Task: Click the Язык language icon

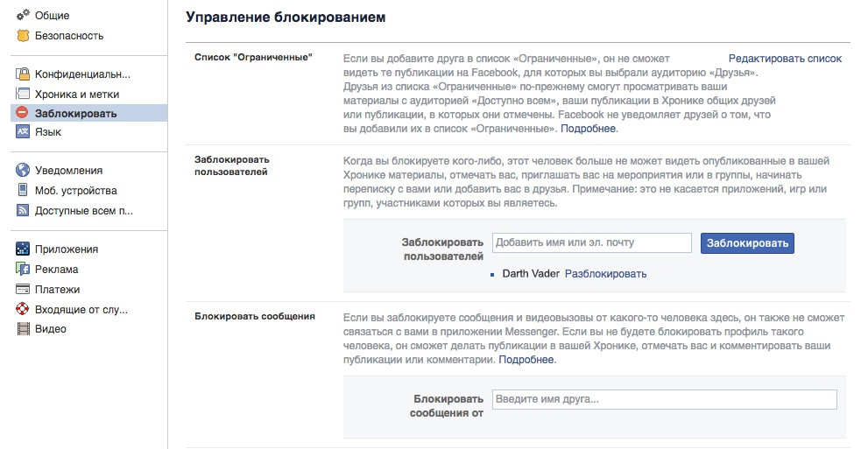Action: [24, 132]
